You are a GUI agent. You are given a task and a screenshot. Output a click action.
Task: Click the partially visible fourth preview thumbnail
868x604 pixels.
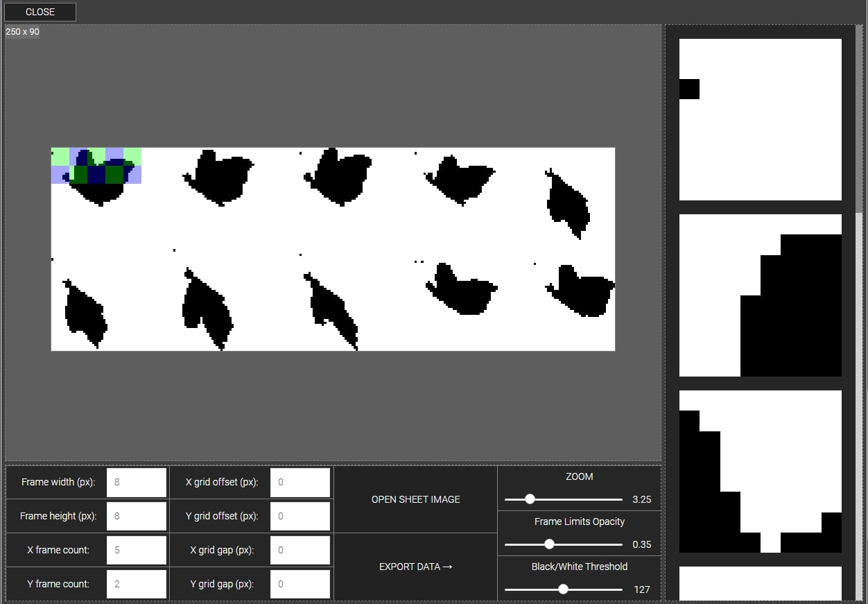[760, 583]
